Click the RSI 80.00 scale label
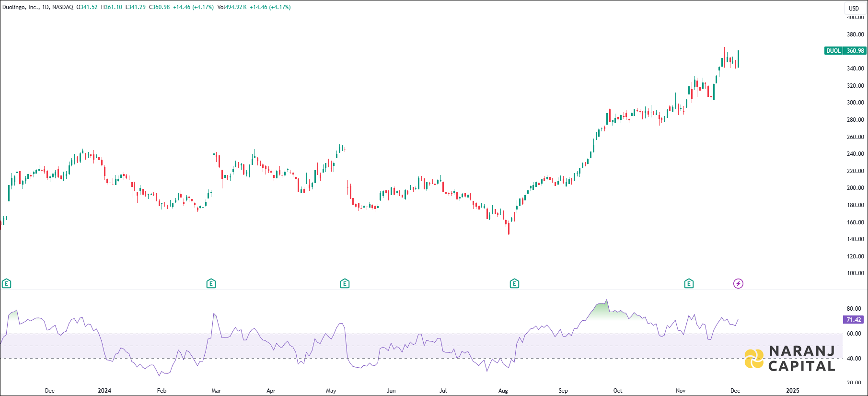Screen dimensions: 868x396 [x=854, y=309]
